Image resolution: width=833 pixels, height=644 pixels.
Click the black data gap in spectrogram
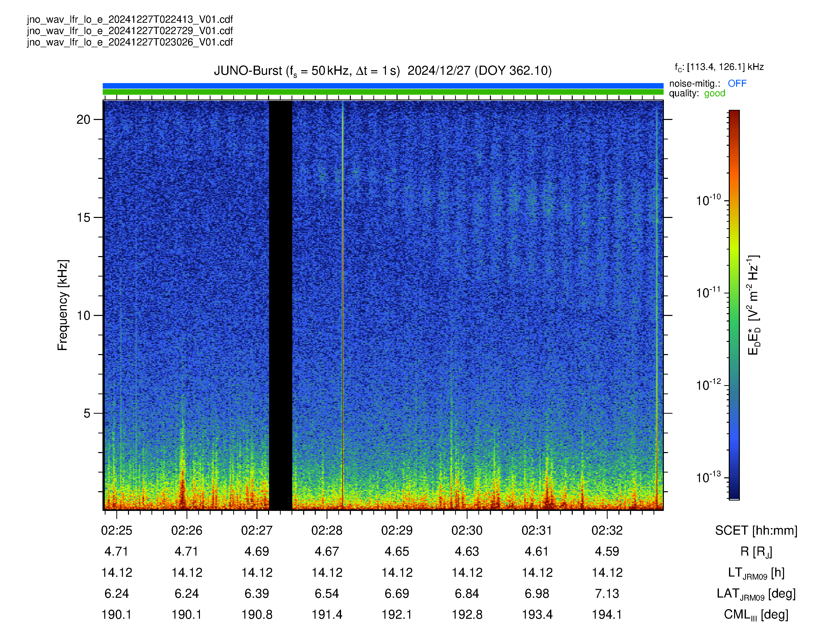[280, 305]
